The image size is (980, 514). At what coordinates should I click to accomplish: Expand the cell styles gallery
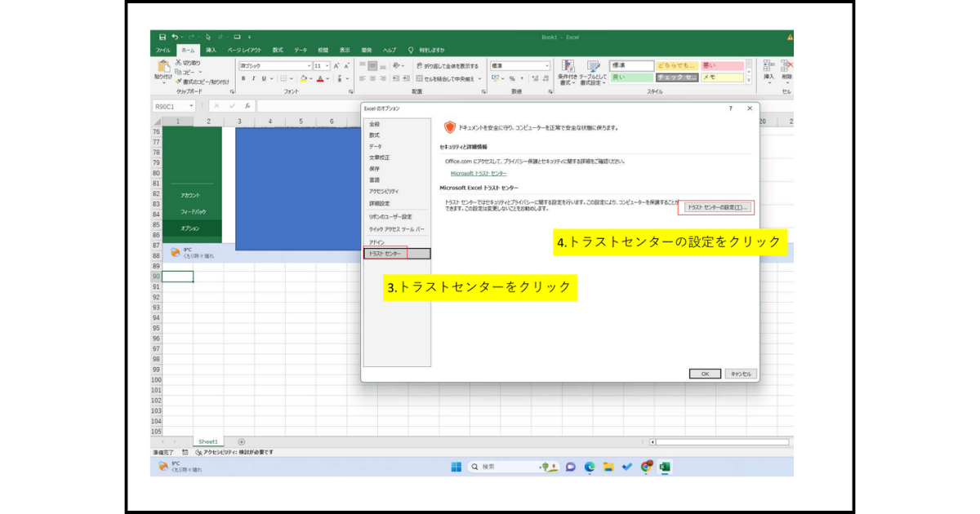pyautogui.click(x=749, y=80)
